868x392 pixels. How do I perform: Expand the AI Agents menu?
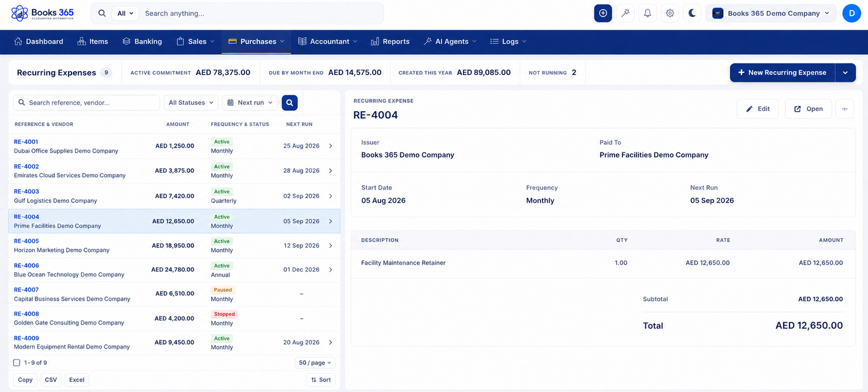tap(450, 42)
